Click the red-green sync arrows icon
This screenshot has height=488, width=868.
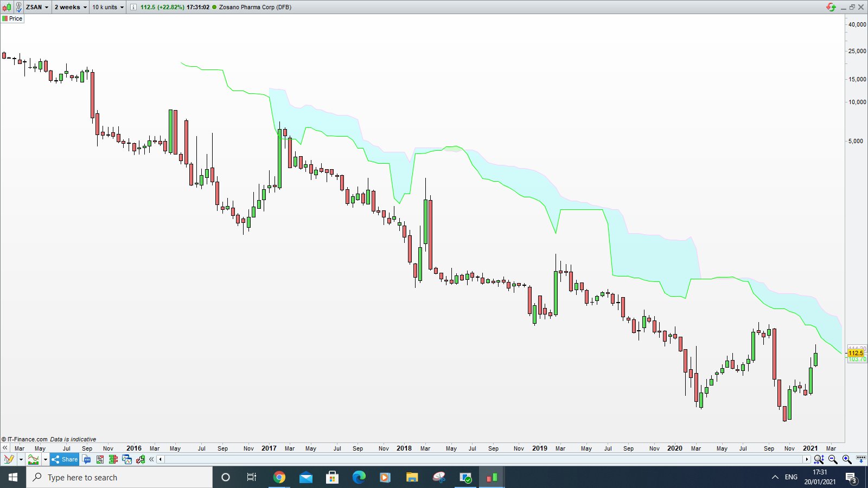coord(831,7)
